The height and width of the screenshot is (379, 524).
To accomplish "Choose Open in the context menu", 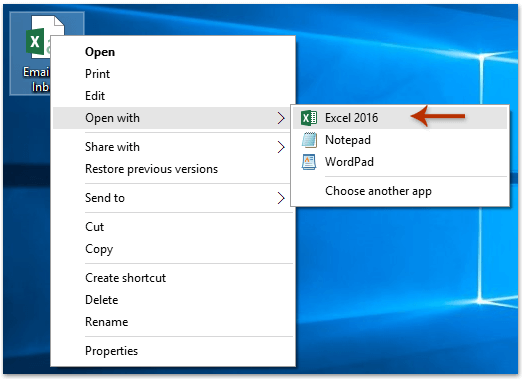I will point(173,52).
